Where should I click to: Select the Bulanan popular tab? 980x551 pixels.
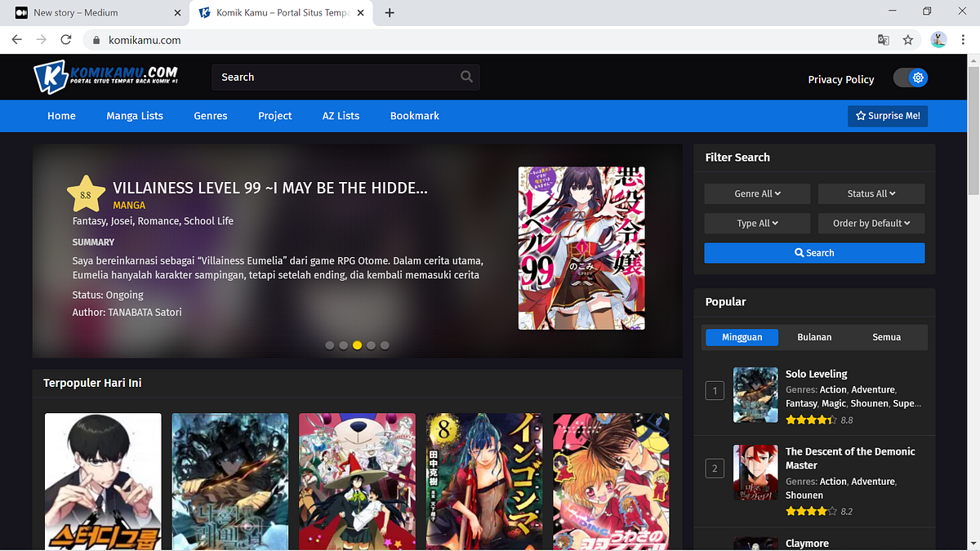814,337
